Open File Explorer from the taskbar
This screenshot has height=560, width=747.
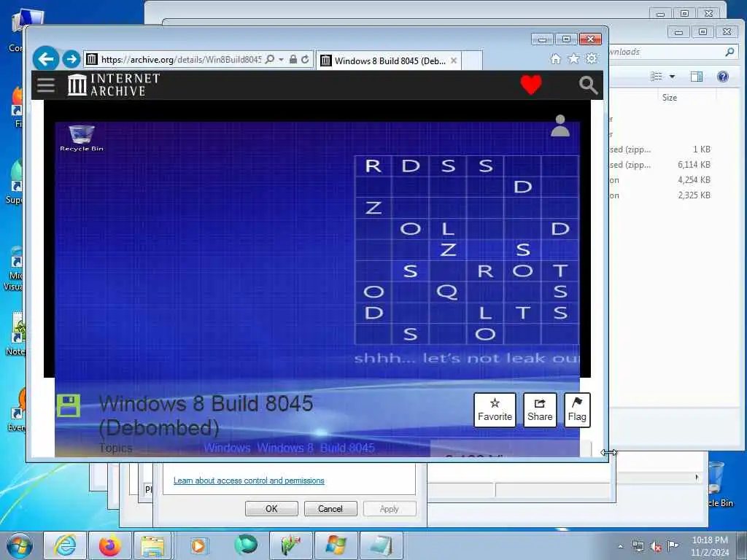152,545
